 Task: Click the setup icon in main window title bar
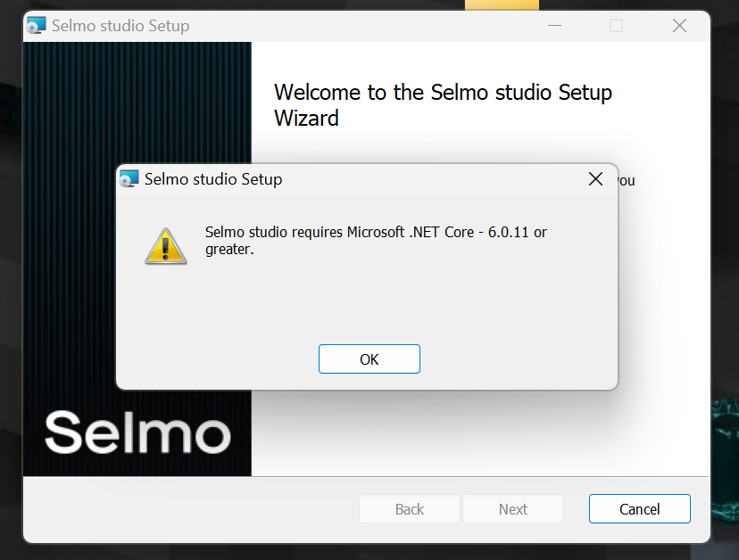36,26
